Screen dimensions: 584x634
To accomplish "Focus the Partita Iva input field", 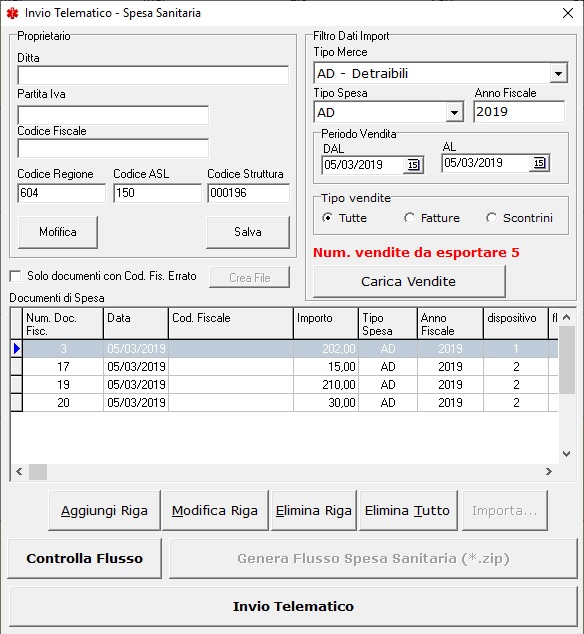I will point(113,115).
